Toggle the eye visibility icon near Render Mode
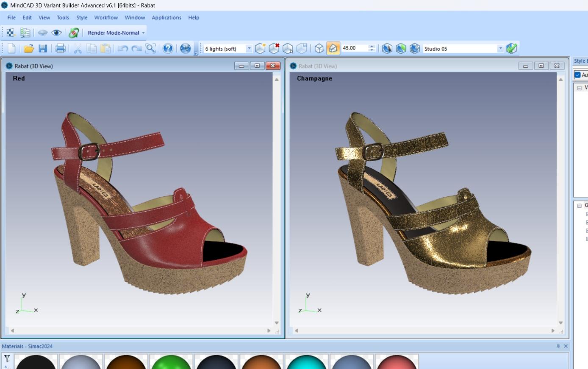The image size is (588, 369). pyautogui.click(x=56, y=33)
